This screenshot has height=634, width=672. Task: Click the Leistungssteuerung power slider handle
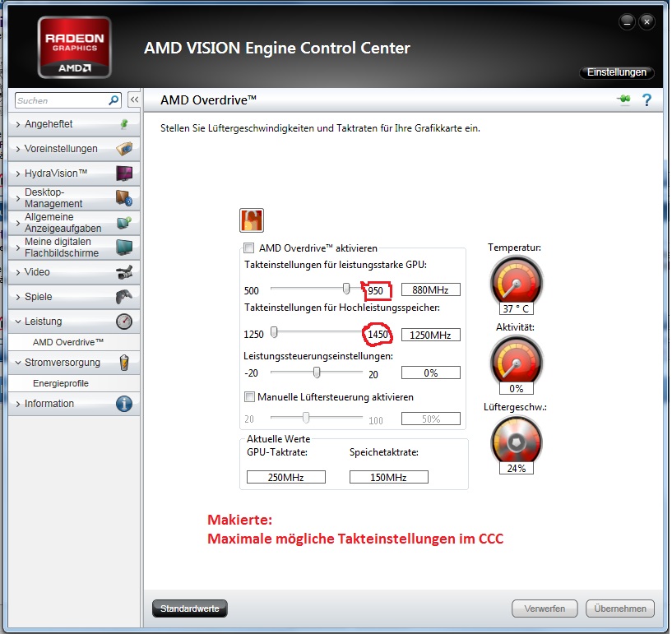pos(317,373)
